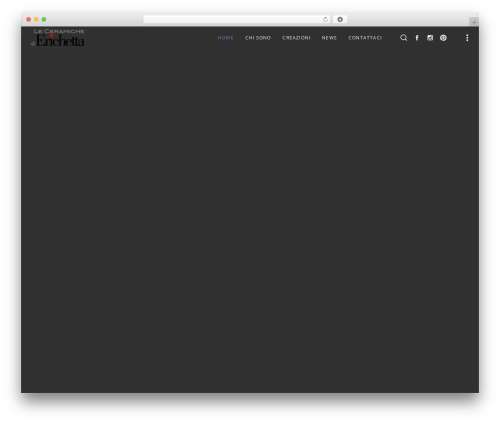Close the browser window with red button
Screen dimensions: 500x423
(29, 19)
